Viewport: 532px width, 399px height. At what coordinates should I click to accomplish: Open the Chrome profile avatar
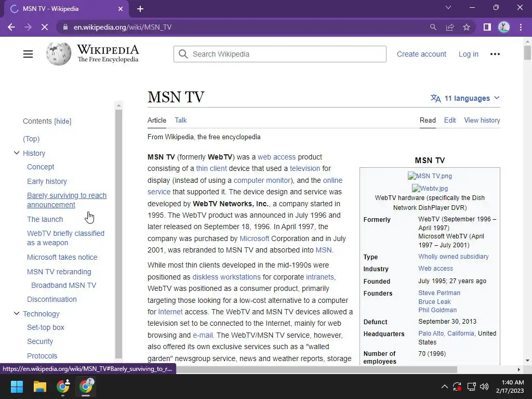pyautogui.click(x=504, y=27)
